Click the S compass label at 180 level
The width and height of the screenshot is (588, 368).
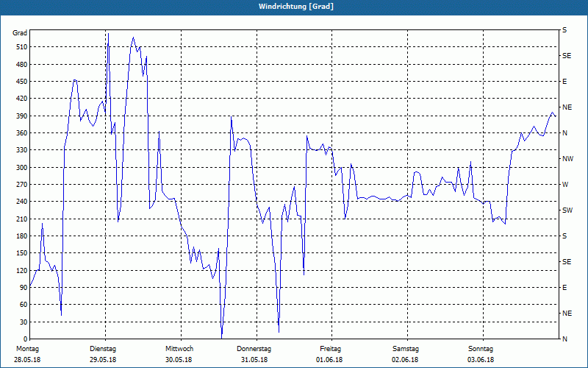(564, 236)
